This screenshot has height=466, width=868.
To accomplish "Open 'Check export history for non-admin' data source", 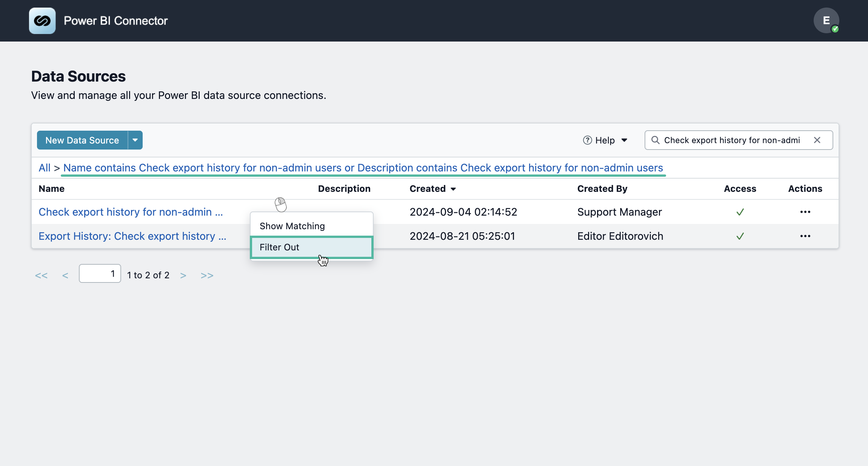I will (x=131, y=212).
